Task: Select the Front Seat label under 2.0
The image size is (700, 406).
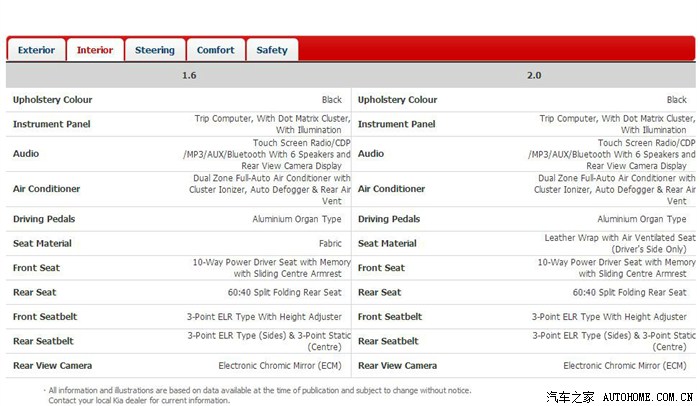Action: pyautogui.click(x=381, y=268)
